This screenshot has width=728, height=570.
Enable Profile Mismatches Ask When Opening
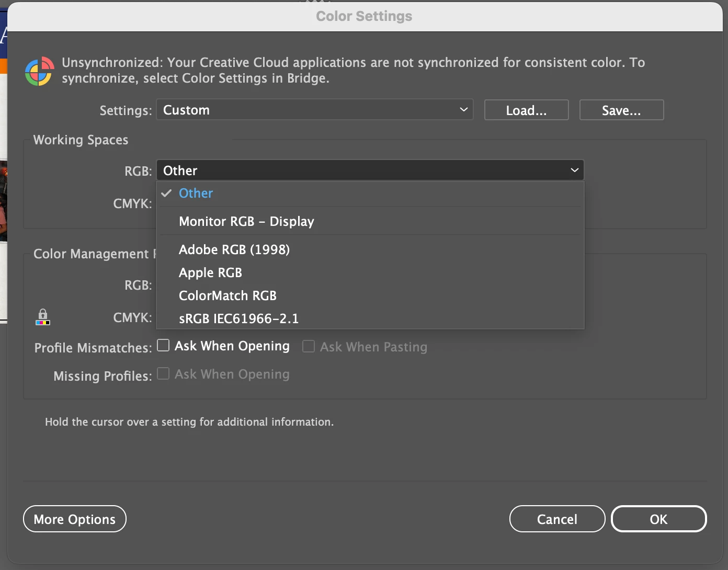[163, 346]
